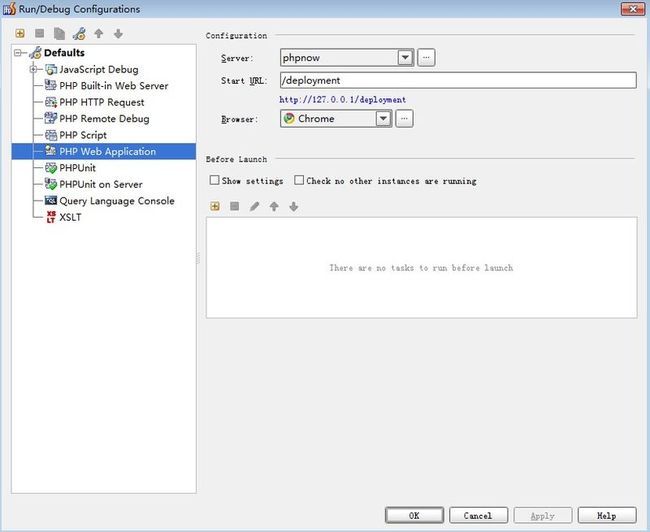The image size is (650, 532).
Task: Move the configuration down with the left toolbar arrow
Action: click(x=118, y=34)
